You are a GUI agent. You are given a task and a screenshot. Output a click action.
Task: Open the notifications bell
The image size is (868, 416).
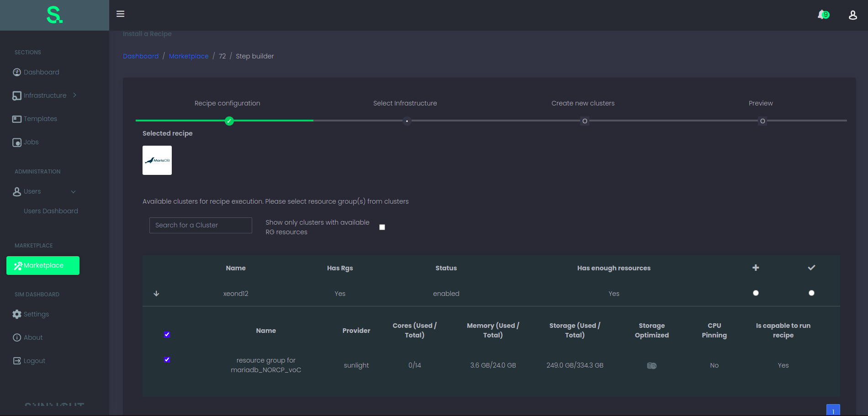click(x=823, y=15)
